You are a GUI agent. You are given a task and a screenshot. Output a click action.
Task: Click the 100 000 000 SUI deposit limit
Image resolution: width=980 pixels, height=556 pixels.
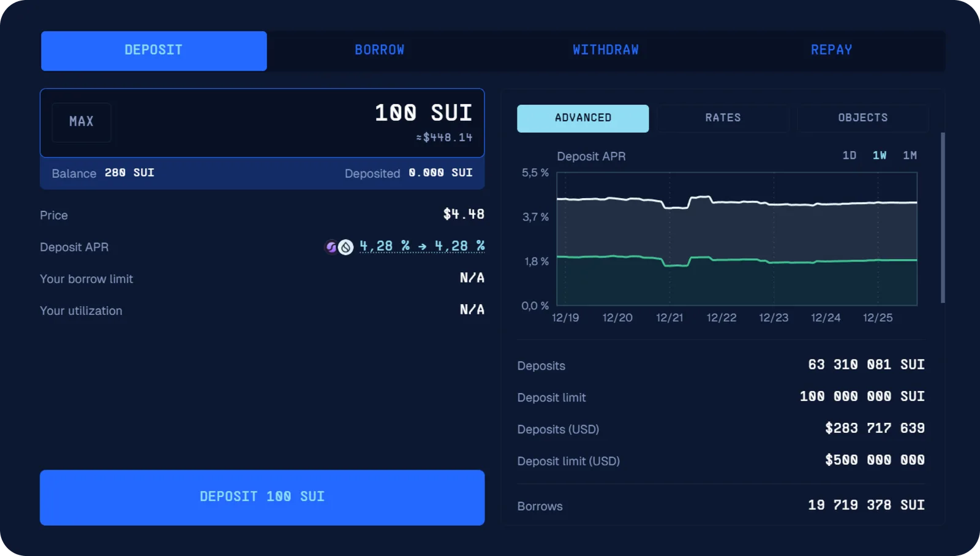(x=862, y=397)
